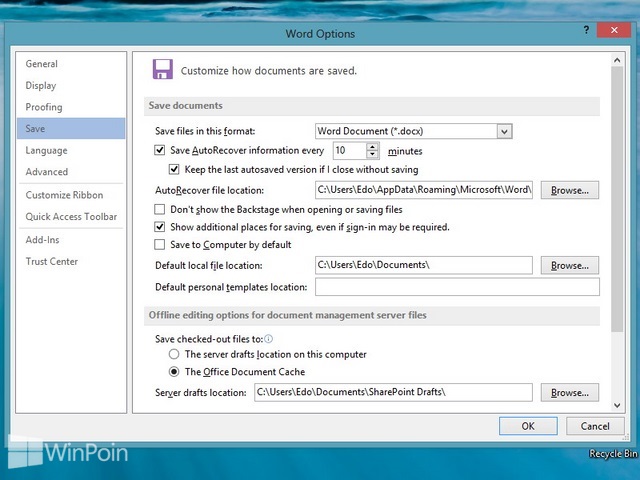The height and width of the screenshot is (480, 640).
Task: Click the help question mark icon
Action: (x=586, y=30)
